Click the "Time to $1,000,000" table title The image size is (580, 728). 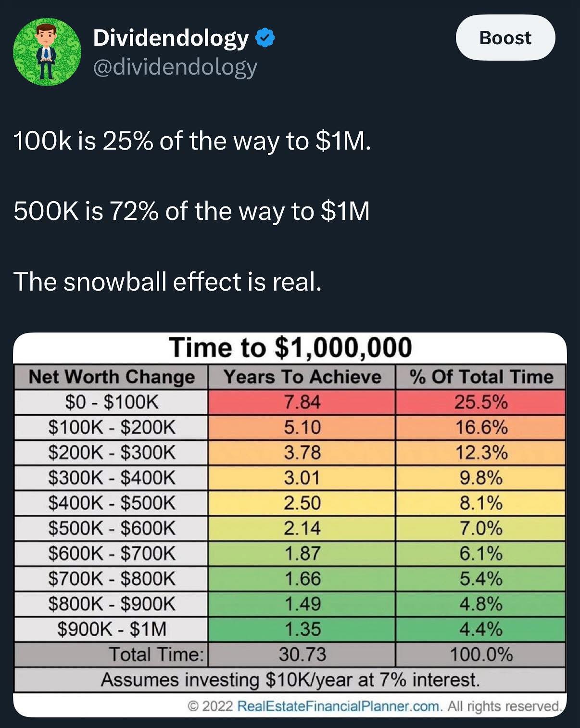(x=290, y=347)
